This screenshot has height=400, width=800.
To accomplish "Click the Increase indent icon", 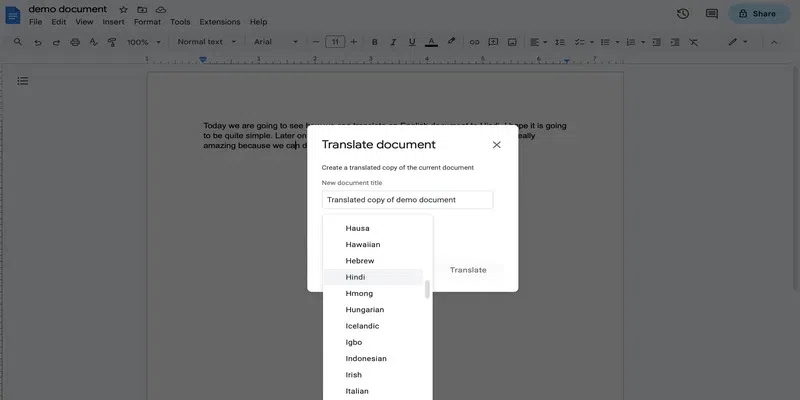I will 675,42.
